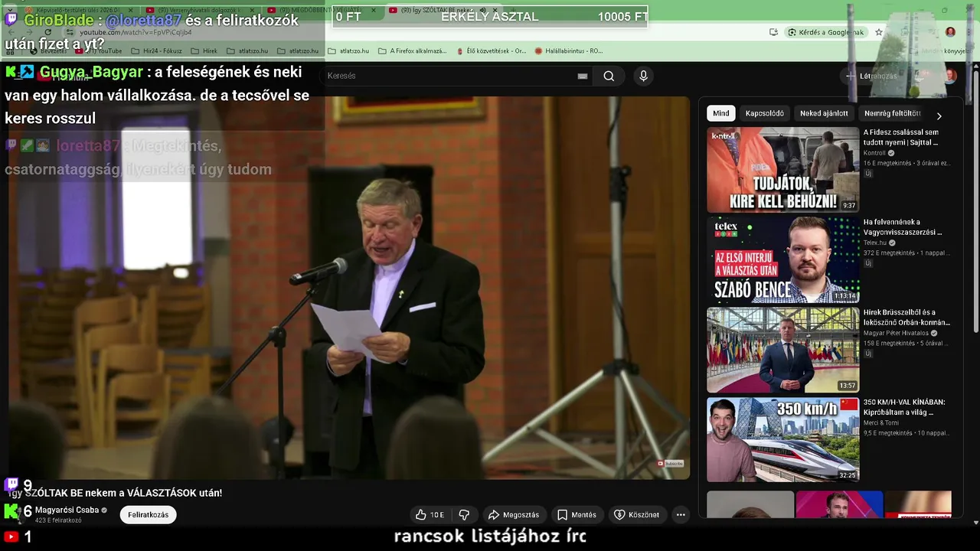980x551 pixels.
Task: Open video title 350 KM/H-VAL KÍNÁBAN
Action: tap(904, 406)
